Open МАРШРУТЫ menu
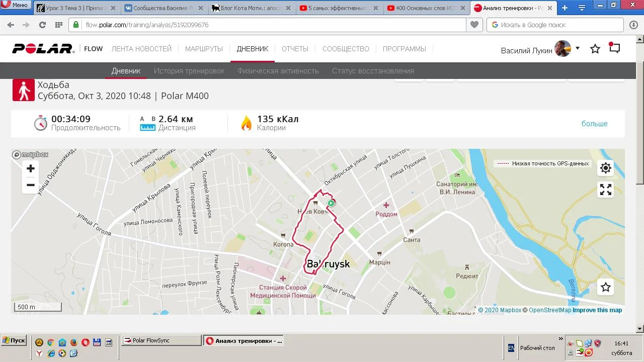The height and width of the screenshot is (362, 644). pos(204,49)
